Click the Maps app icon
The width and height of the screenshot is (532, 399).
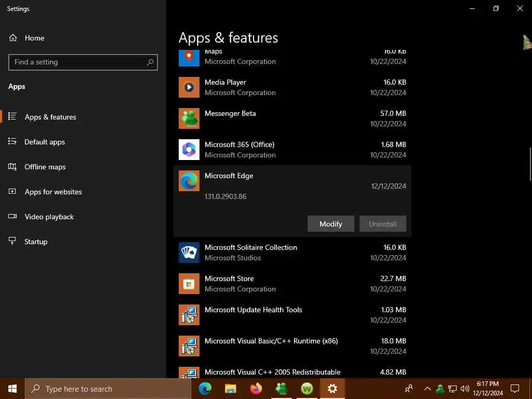(189, 58)
